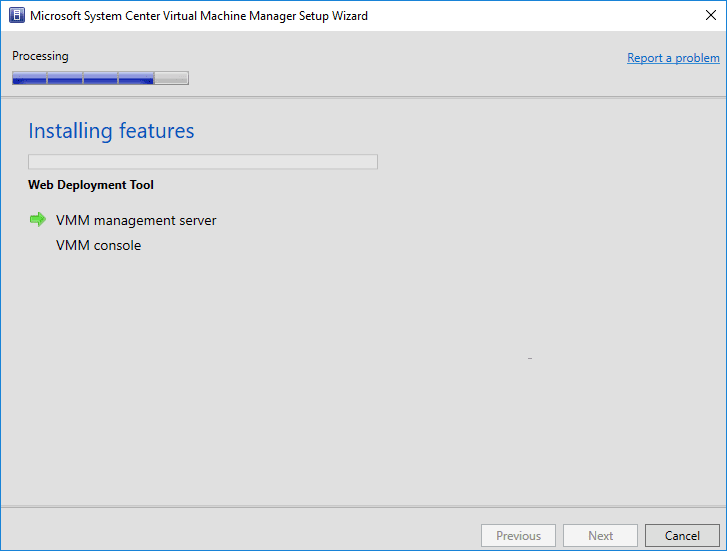Open the Report a problem link
The height and width of the screenshot is (551, 727).
tap(673, 58)
